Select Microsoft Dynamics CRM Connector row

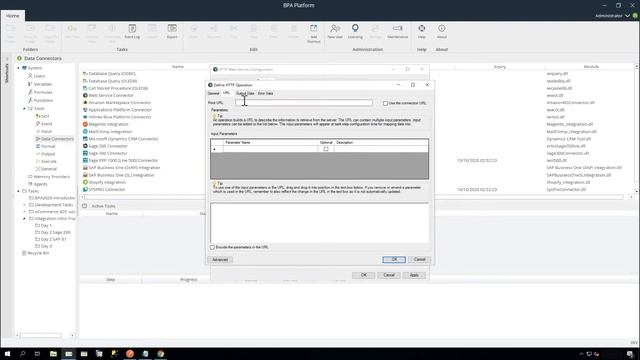click(x=123, y=139)
